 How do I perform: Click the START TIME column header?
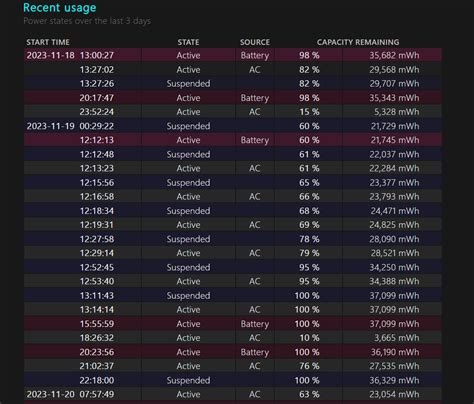pyautogui.click(x=48, y=42)
